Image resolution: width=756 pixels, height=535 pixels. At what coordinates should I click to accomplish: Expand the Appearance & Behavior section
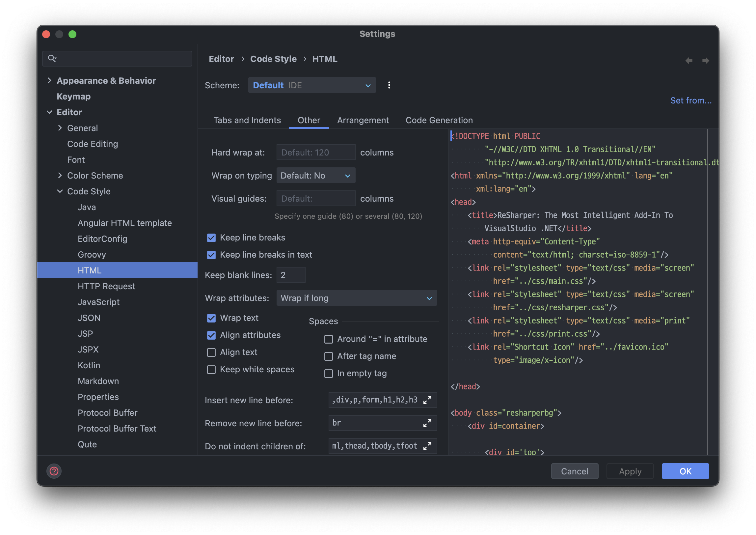(x=49, y=80)
